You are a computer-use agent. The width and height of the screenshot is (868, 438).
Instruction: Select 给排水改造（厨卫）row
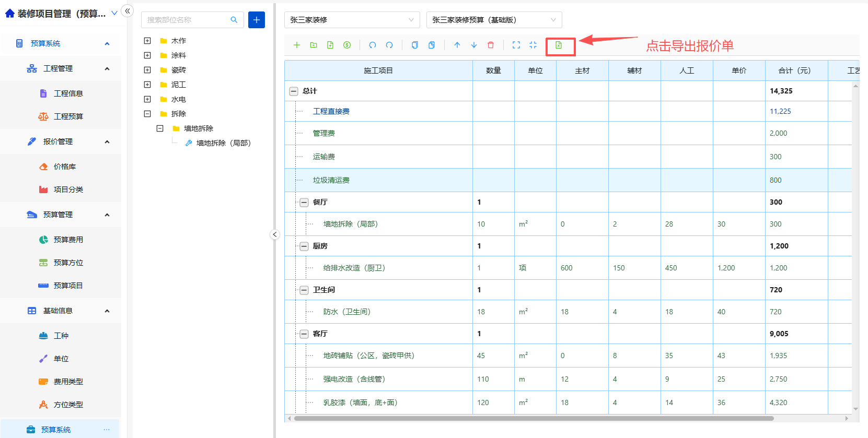[568, 268]
